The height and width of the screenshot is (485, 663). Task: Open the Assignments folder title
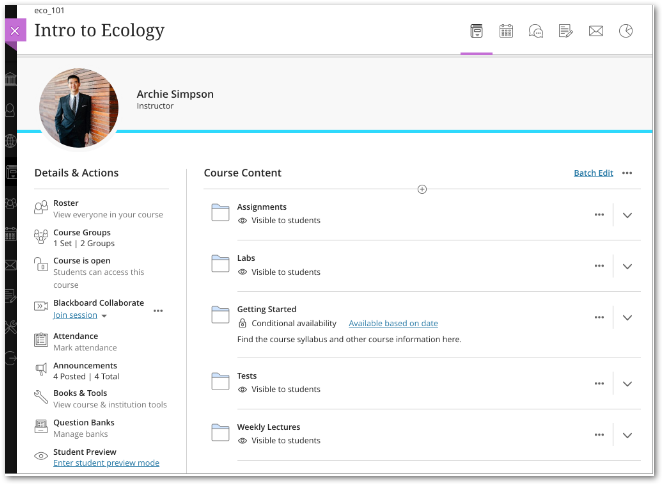pyautogui.click(x=261, y=207)
